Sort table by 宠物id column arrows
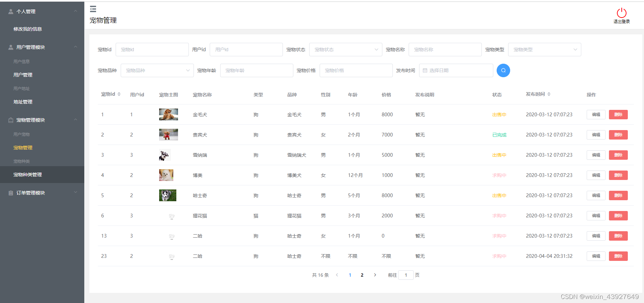644x303 pixels. coord(119,94)
